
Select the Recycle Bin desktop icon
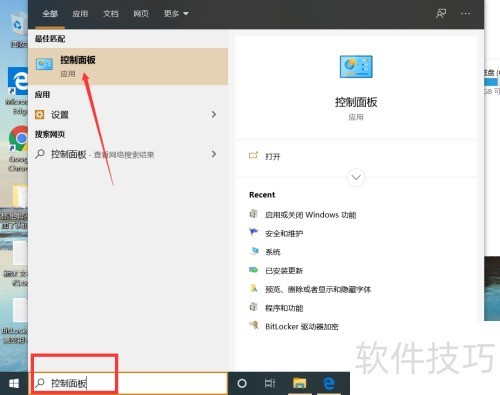pos(18,30)
